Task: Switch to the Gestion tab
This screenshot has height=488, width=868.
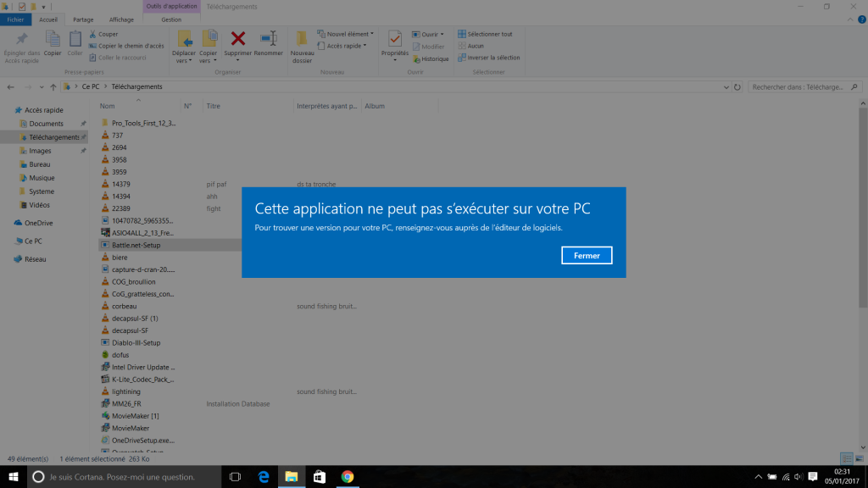Action: [171, 19]
